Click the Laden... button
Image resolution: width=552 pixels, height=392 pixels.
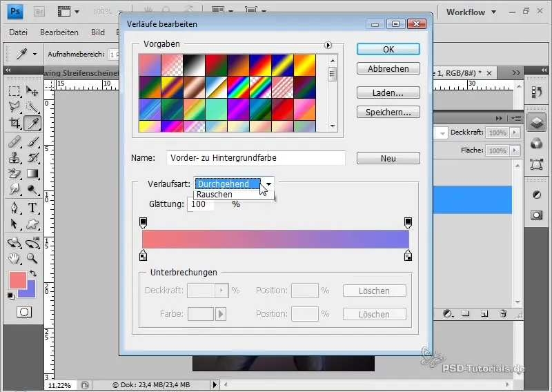[x=388, y=92]
